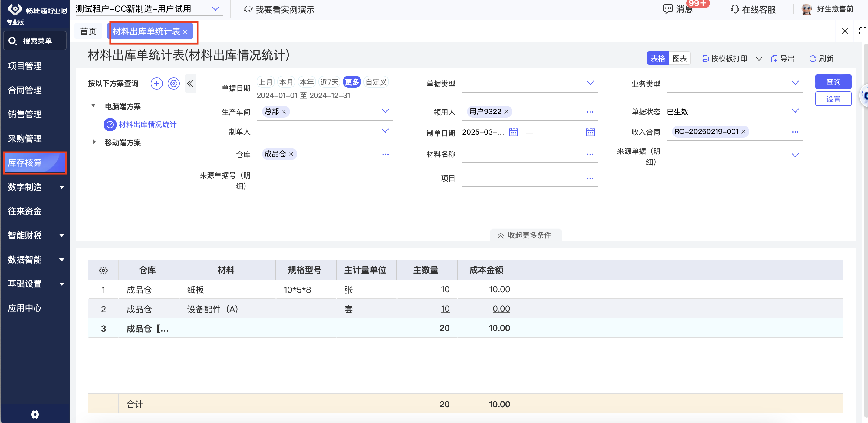
Task: Open 首页 tab
Action: [88, 32]
